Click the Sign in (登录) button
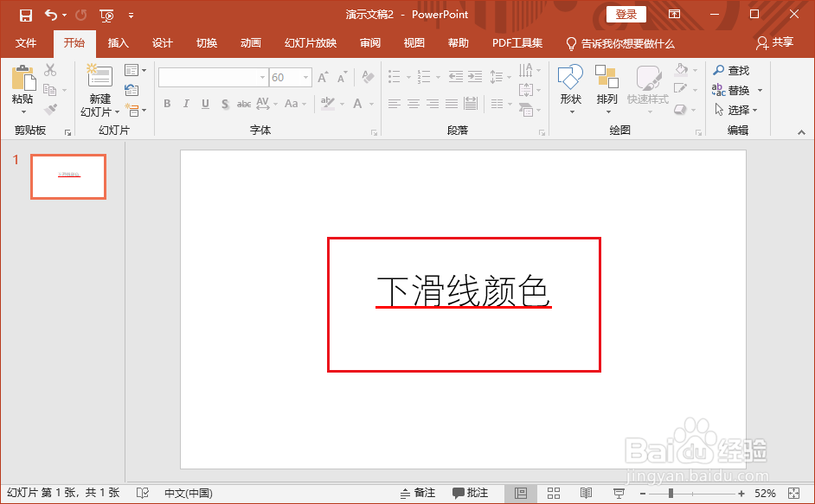 (626, 14)
